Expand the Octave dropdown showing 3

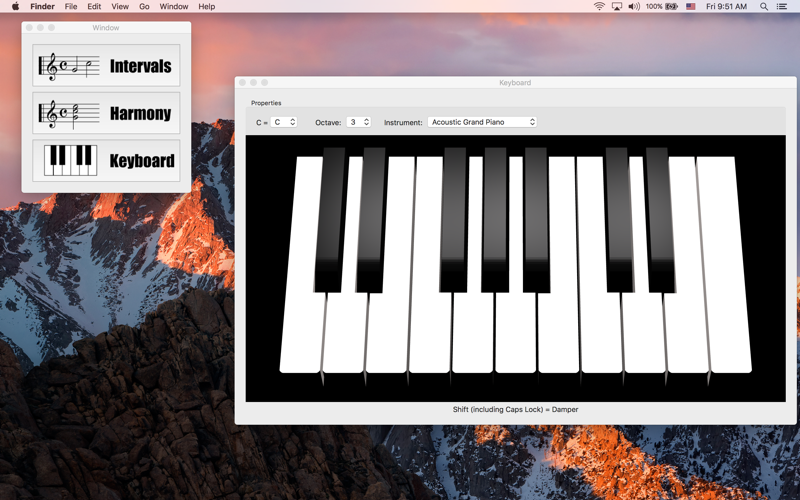(x=359, y=122)
